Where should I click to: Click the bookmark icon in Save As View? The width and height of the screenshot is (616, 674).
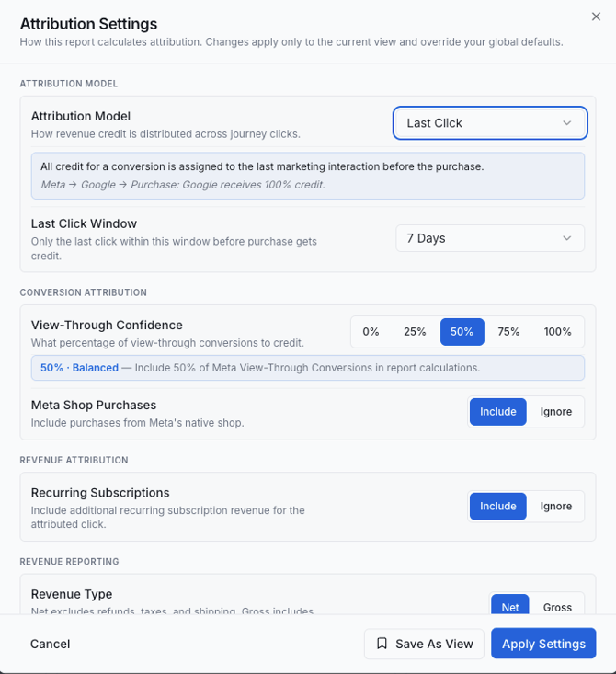coord(382,644)
